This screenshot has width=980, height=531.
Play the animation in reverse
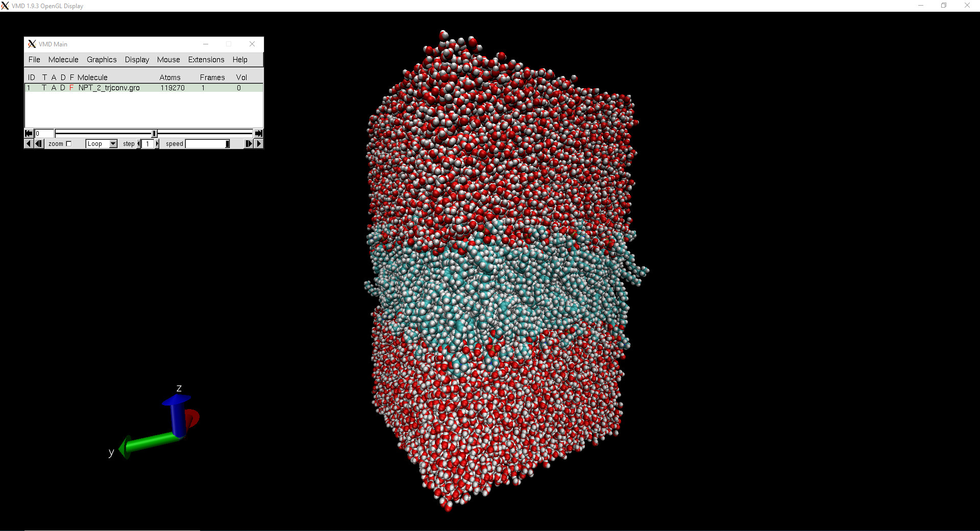28,144
